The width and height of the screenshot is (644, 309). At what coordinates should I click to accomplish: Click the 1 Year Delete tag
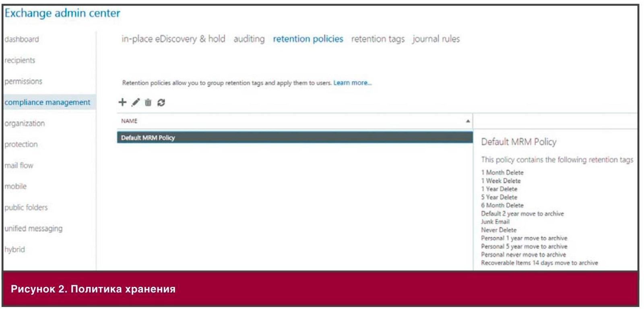point(499,189)
